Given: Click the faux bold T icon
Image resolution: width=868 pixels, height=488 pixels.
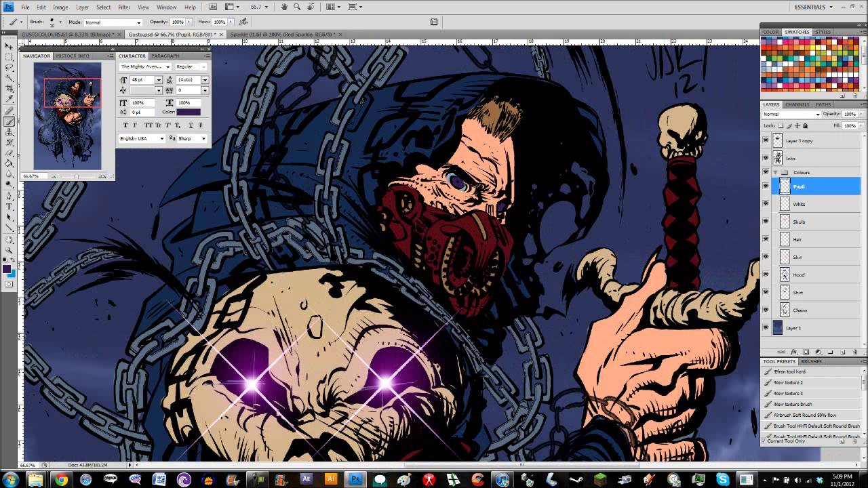Looking at the screenshot, I should (x=125, y=125).
